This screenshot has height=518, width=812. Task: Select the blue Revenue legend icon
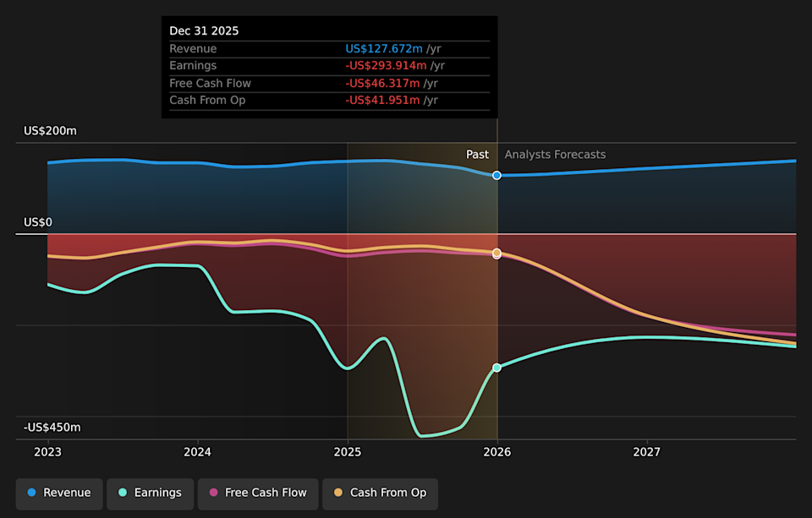pos(33,493)
